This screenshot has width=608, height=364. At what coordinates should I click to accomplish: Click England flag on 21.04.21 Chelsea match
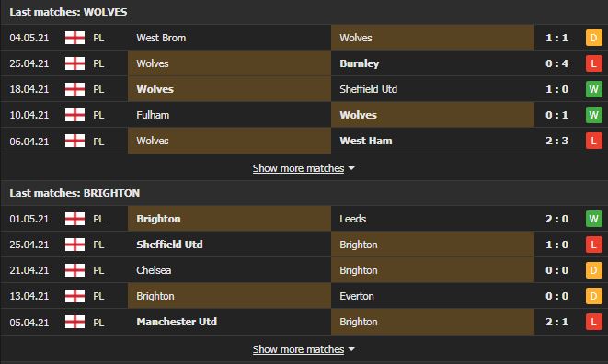[x=75, y=270]
